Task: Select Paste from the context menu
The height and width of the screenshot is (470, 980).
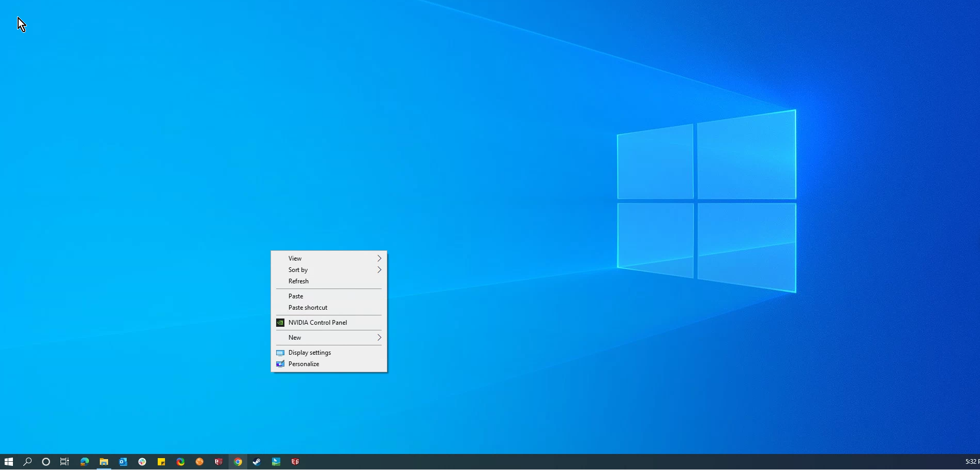Action: click(329, 296)
